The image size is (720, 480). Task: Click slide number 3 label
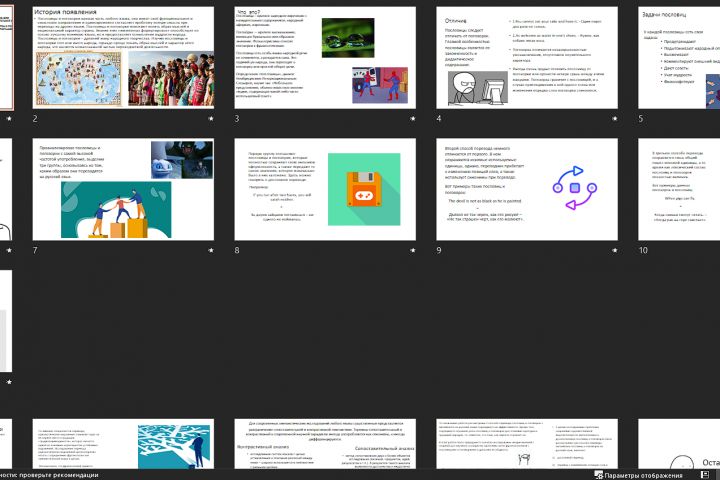coord(237,119)
